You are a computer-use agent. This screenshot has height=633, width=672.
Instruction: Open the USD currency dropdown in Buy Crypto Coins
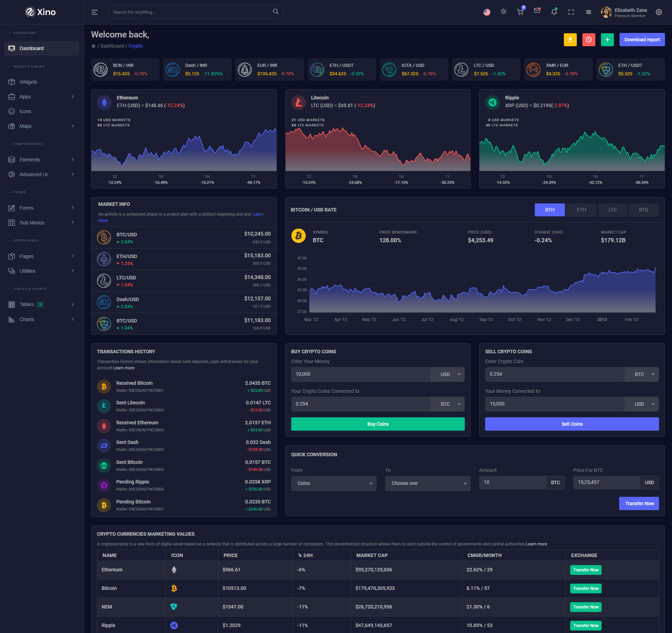coord(447,374)
